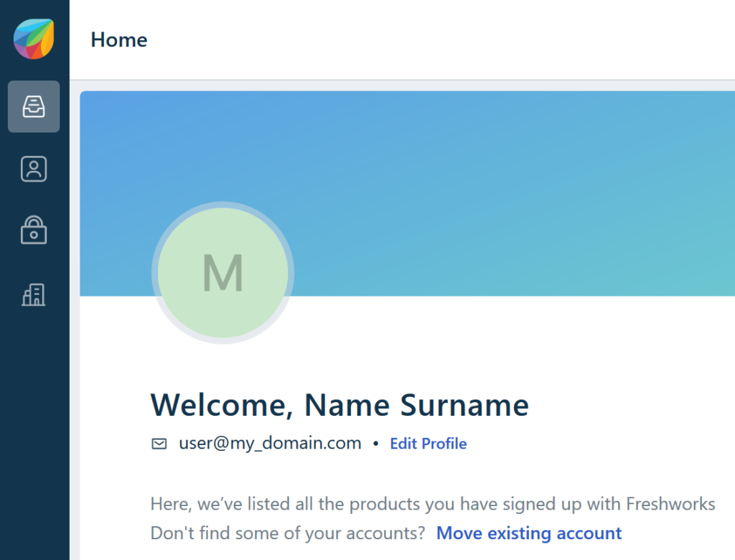
Task: Click the white header bar beside Home
Action: (x=431, y=39)
